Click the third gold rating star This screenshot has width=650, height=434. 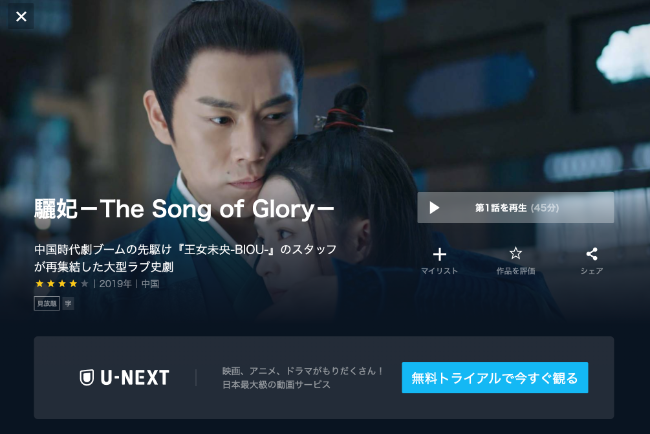click(62, 284)
